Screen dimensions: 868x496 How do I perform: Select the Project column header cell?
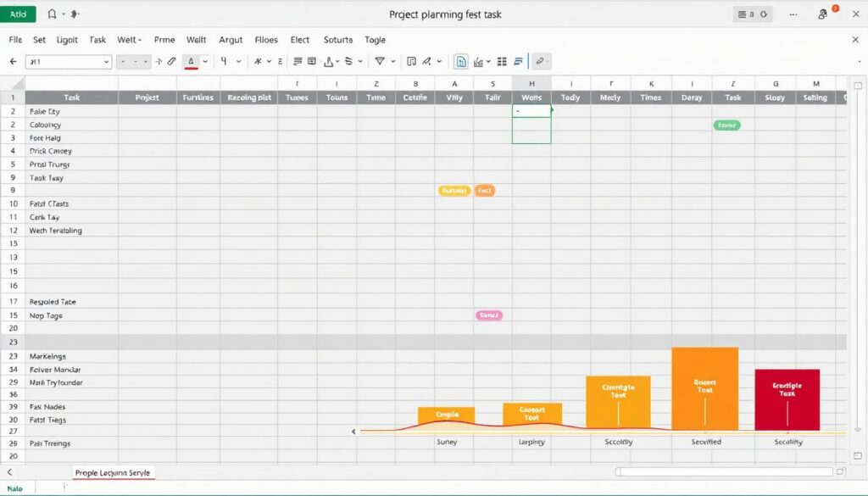click(147, 98)
